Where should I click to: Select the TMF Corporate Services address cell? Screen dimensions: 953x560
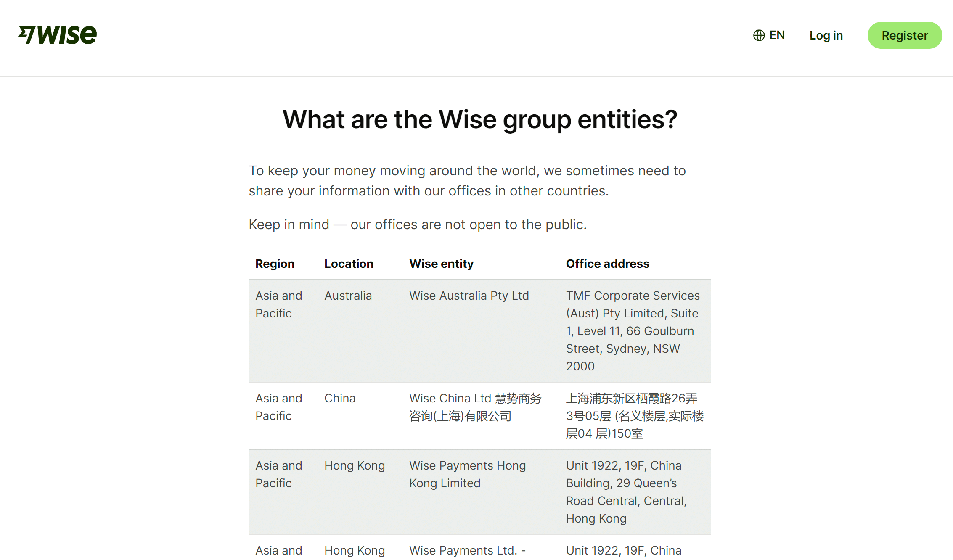[635, 331]
